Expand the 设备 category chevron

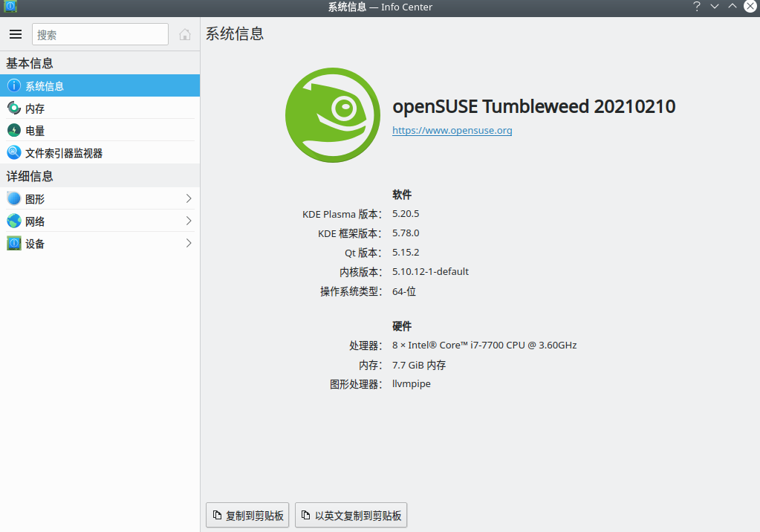189,244
